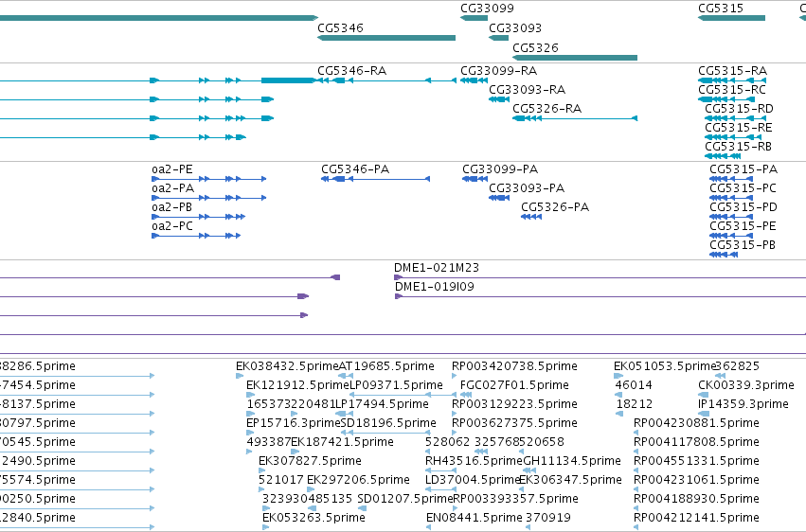
Task: Select the DME1-021M23 clone label
Action: (x=437, y=268)
